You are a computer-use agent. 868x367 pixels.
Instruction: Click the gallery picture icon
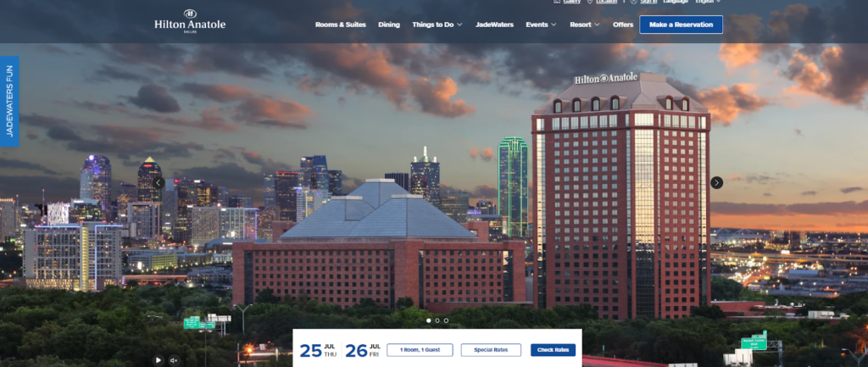[557, 2]
